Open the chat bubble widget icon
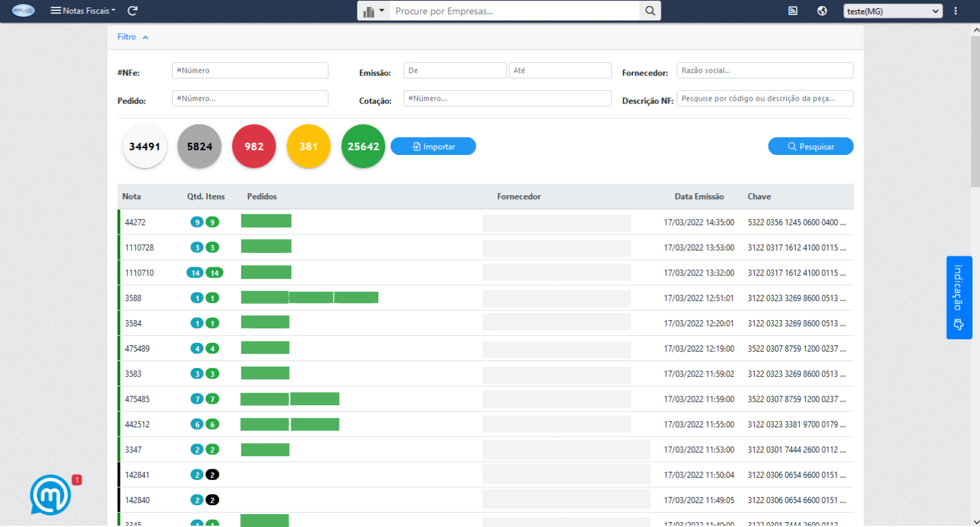This screenshot has height=527, width=980. tap(50, 495)
